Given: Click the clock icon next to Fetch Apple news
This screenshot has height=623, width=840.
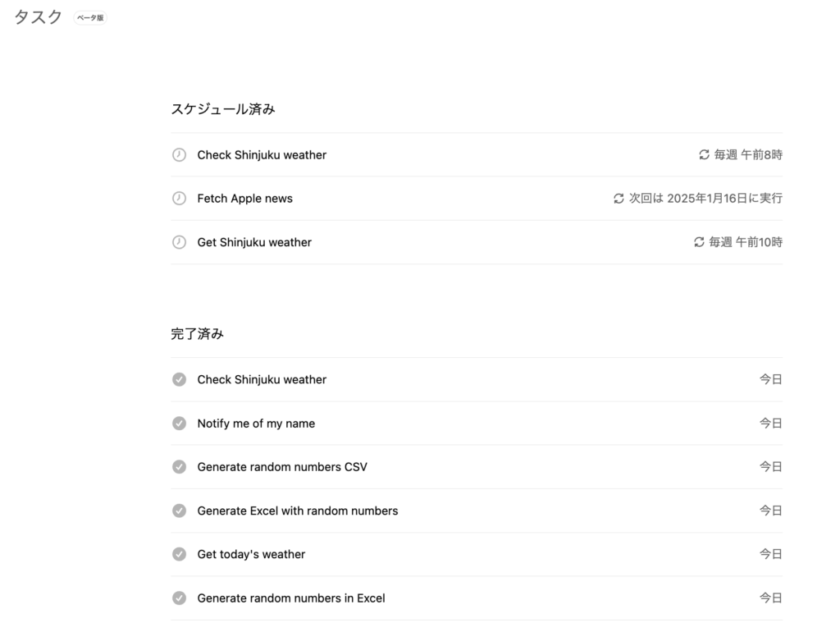Looking at the screenshot, I should tap(180, 198).
